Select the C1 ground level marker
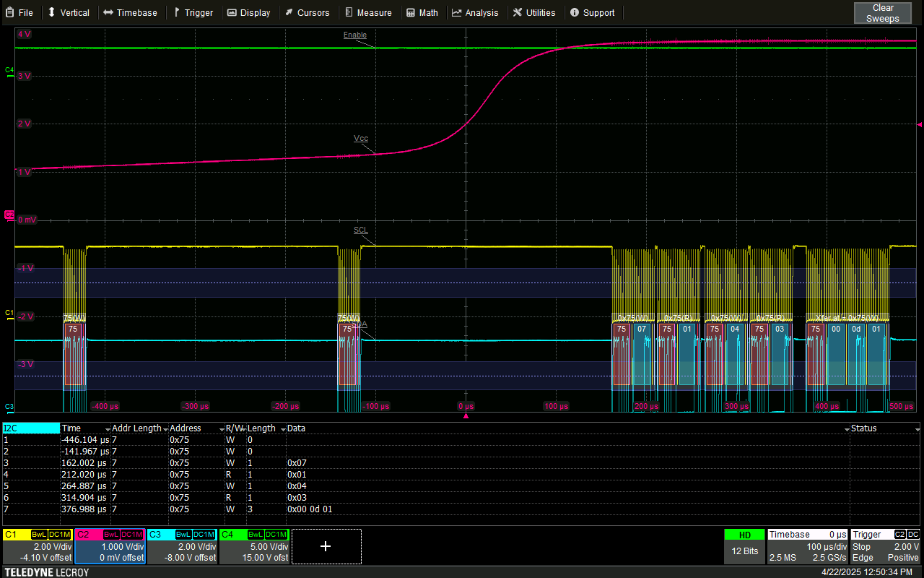The height and width of the screenshot is (578, 924). [x=9, y=313]
